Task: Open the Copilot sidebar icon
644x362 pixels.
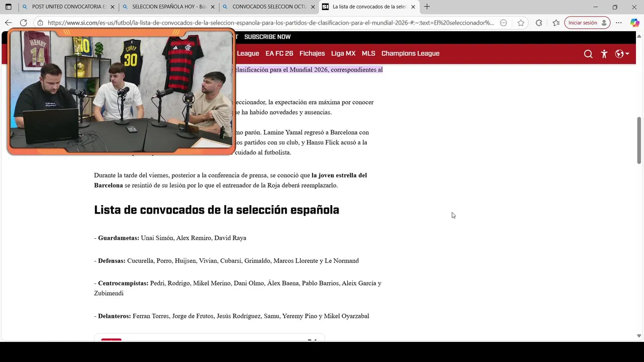Action: (634, 23)
